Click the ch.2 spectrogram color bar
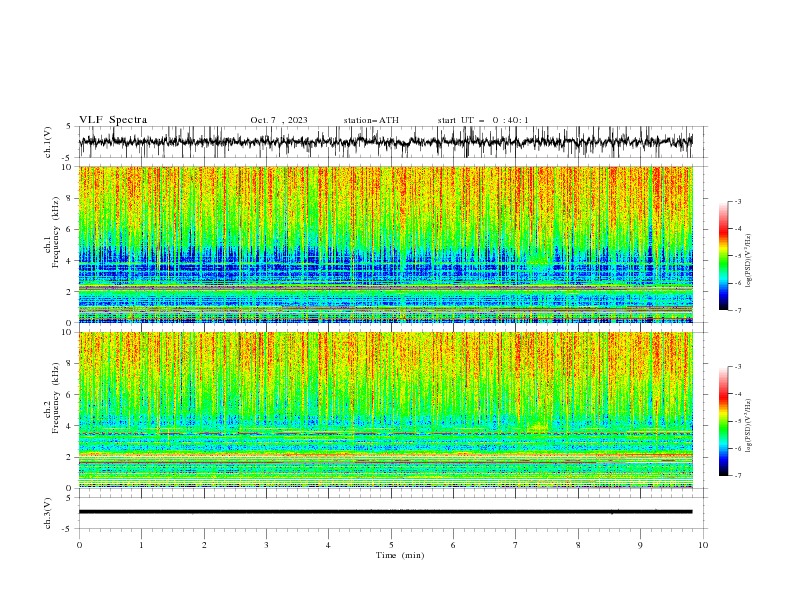Image resolution: width=792 pixels, height=612 pixels. click(x=723, y=421)
